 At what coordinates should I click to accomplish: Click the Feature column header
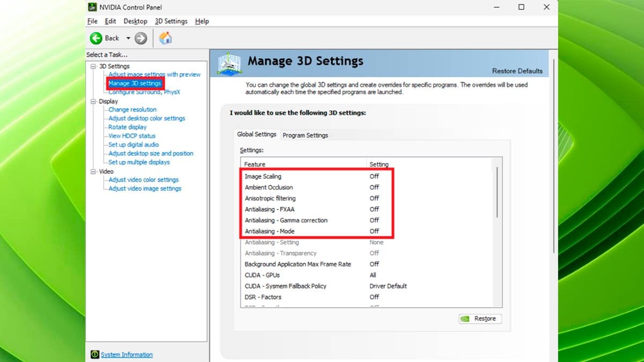point(304,164)
